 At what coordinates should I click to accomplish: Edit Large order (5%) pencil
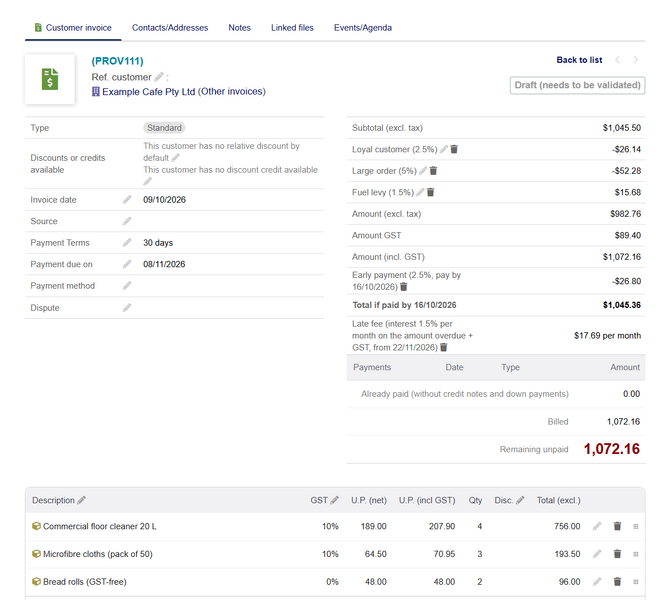[x=423, y=171]
